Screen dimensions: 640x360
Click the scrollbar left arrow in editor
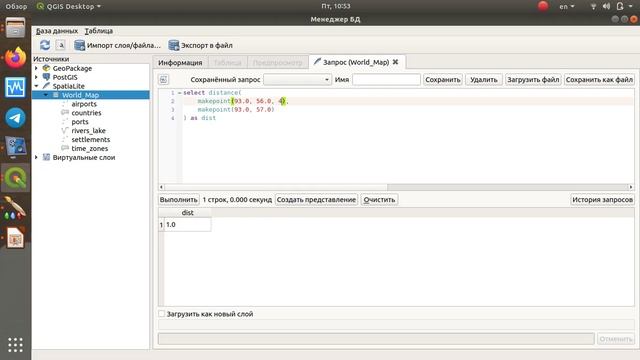tap(162, 187)
